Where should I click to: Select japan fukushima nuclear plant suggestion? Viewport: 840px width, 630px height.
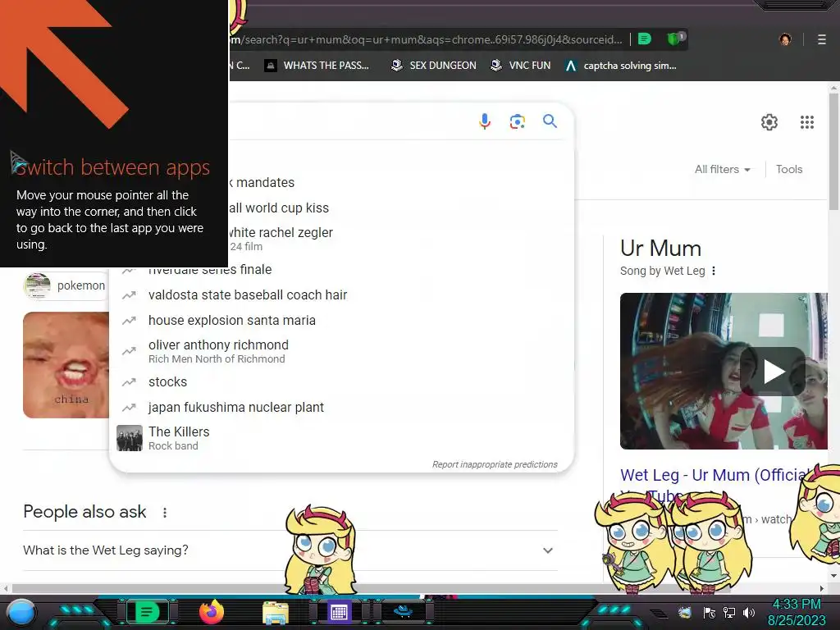pyautogui.click(x=340, y=407)
